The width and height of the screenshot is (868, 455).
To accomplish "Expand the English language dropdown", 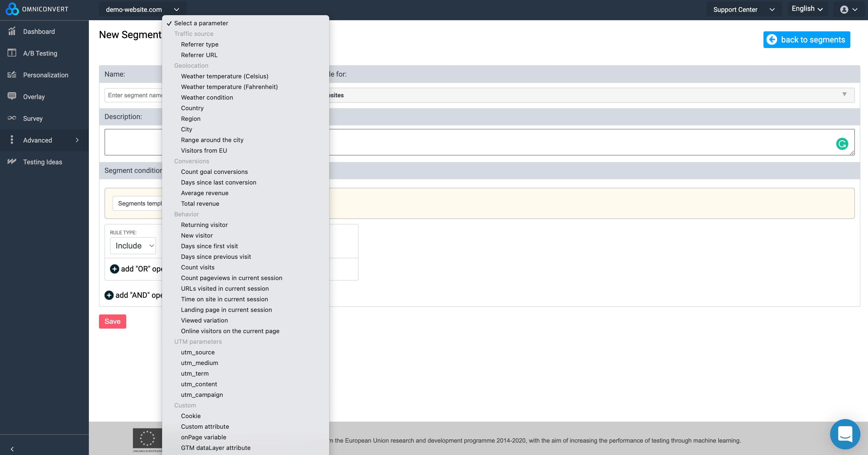I will pyautogui.click(x=807, y=9).
